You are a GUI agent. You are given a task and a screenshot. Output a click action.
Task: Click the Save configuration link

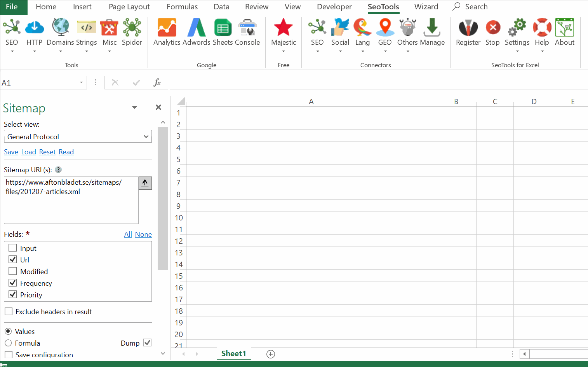(x=11, y=152)
